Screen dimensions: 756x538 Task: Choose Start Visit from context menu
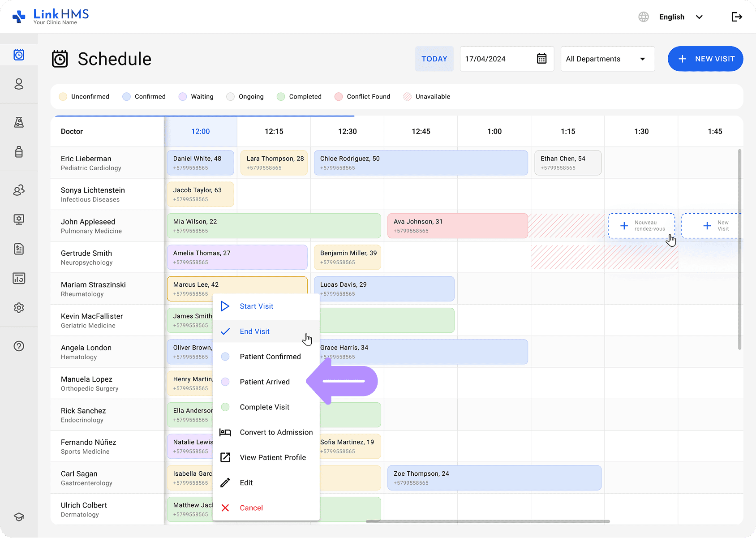tap(256, 306)
